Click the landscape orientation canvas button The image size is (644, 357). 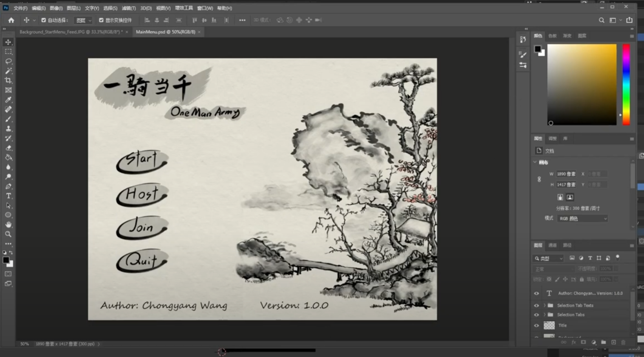570,197
